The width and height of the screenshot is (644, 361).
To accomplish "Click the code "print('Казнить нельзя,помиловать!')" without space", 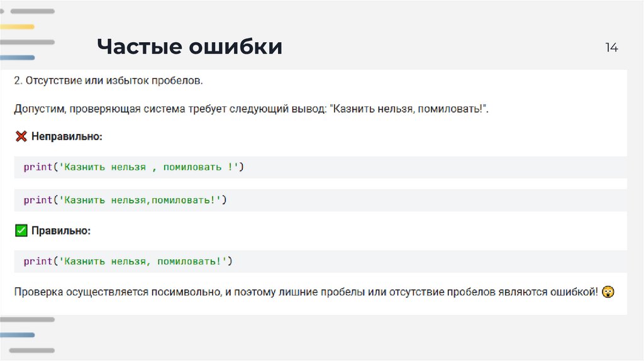I will 125,200.
